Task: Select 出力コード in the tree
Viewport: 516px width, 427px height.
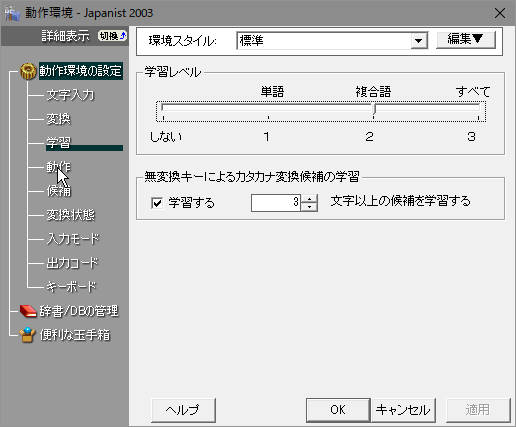Action: (72, 263)
